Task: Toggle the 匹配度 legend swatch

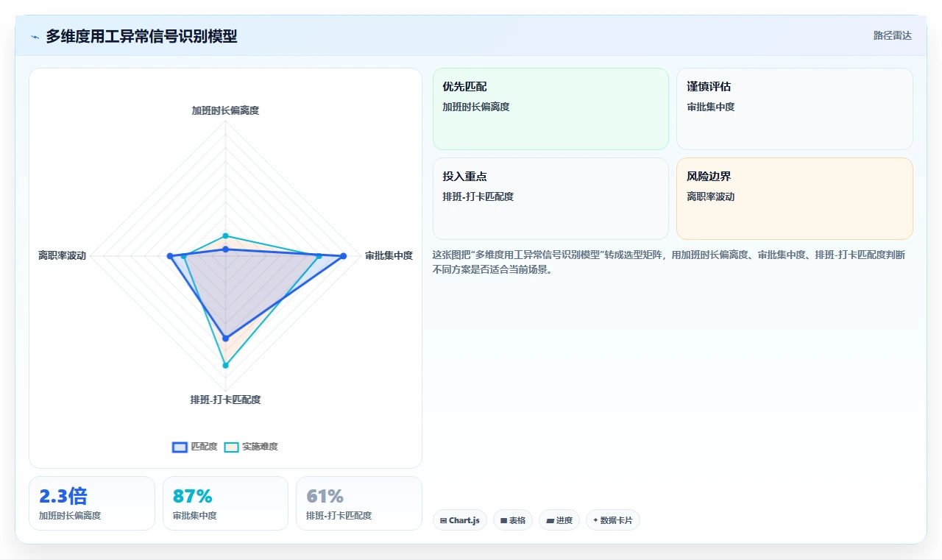Action: click(180, 447)
